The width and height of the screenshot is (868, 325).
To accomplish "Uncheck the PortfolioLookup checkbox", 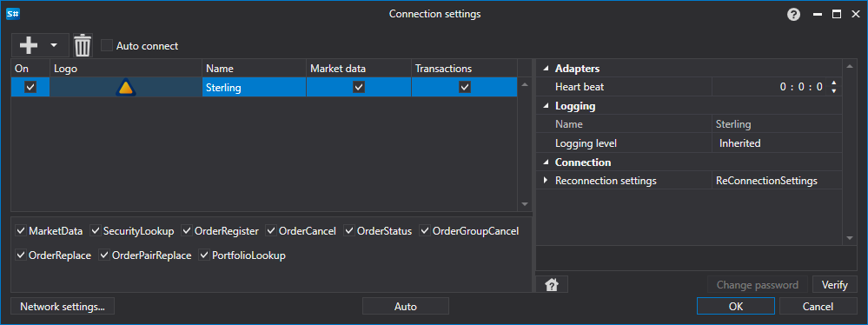I will click(x=204, y=255).
